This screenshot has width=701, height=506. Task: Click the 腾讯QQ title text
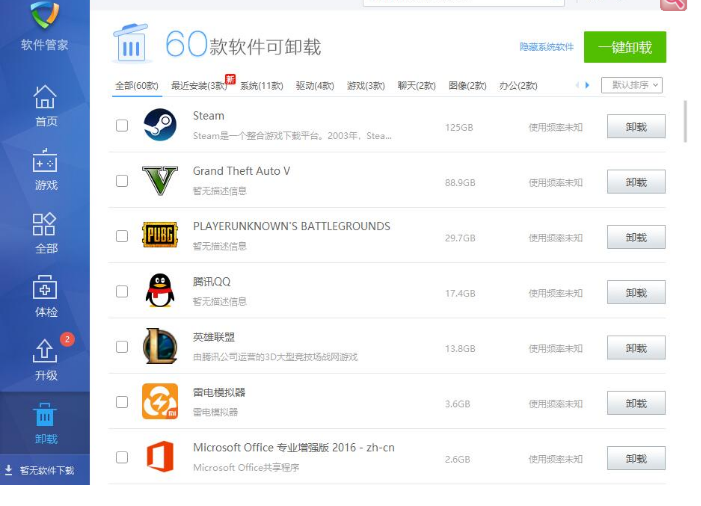point(211,282)
